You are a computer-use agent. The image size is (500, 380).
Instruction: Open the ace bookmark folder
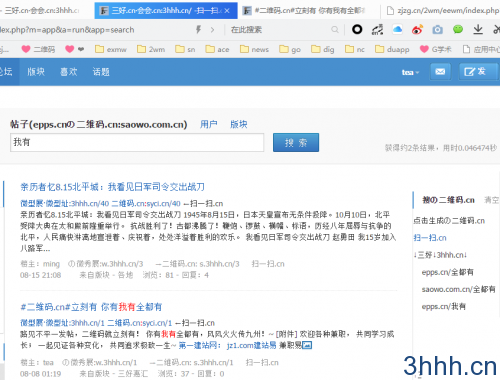(217, 49)
